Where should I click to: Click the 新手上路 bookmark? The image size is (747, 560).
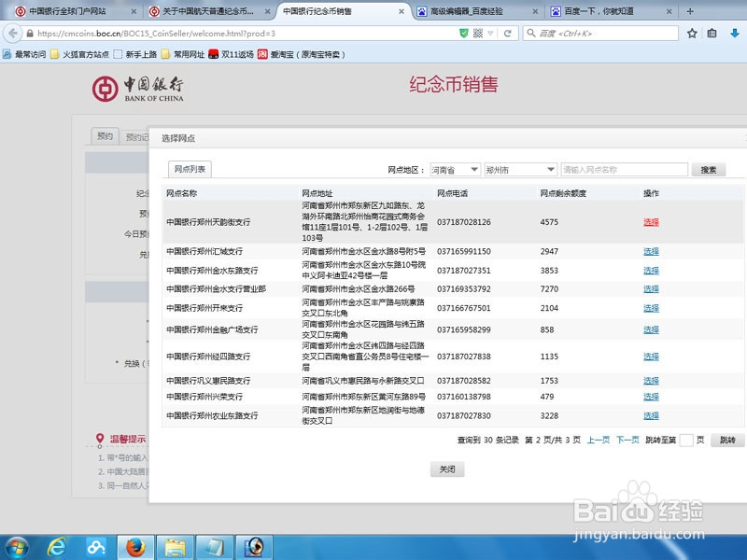point(135,54)
